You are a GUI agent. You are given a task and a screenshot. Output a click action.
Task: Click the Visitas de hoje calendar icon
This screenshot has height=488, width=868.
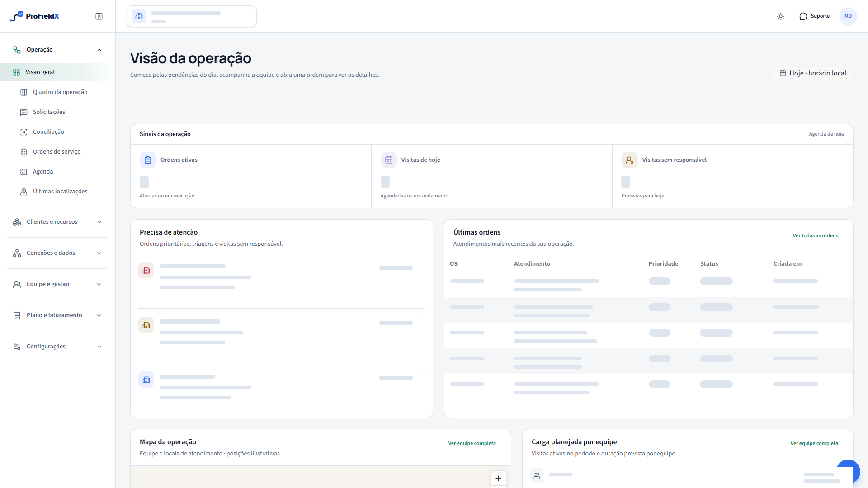coord(389,160)
